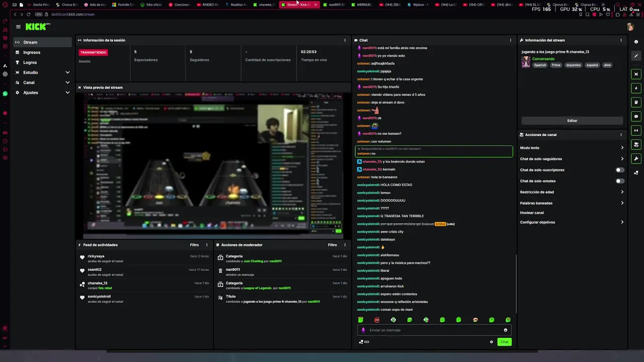Viewport: 644px width, 362px height.
Task: Toggle Chat de solo-suscriptores switch
Action: pyautogui.click(x=620, y=170)
